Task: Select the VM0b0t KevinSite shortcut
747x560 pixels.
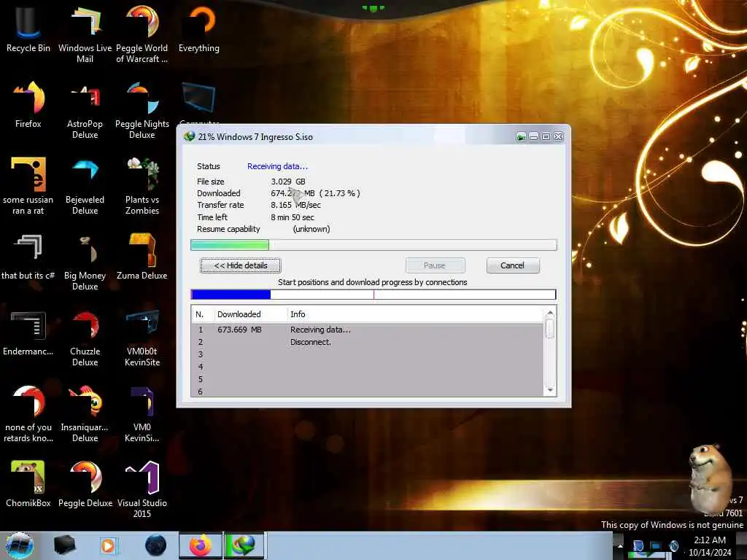Action: click(142, 338)
